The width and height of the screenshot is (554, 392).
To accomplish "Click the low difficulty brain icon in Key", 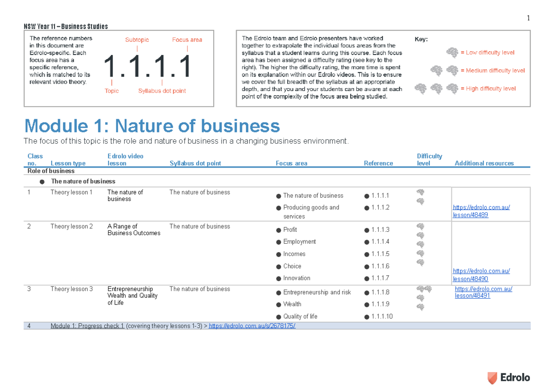I will point(451,52).
